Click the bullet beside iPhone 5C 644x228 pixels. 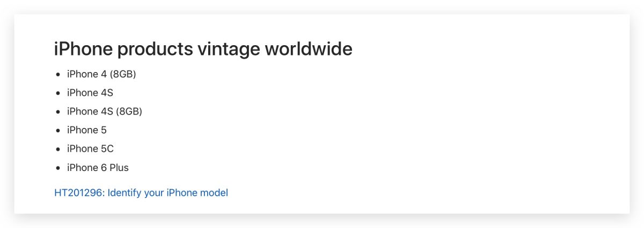[58, 149]
